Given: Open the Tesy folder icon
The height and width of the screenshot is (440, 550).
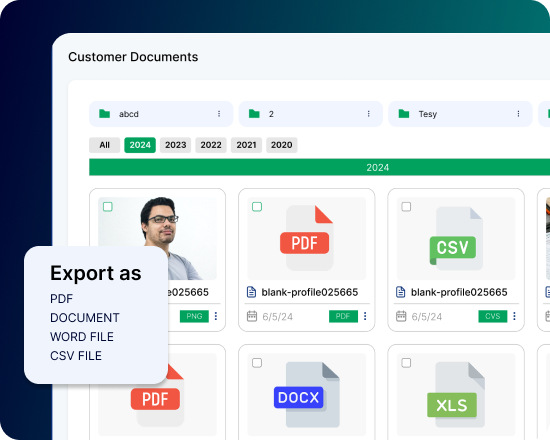Looking at the screenshot, I should pyautogui.click(x=404, y=114).
